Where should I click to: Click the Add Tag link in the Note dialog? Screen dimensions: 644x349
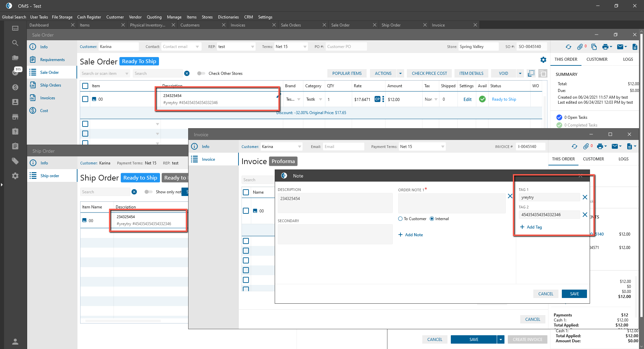pyautogui.click(x=531, y=227)
